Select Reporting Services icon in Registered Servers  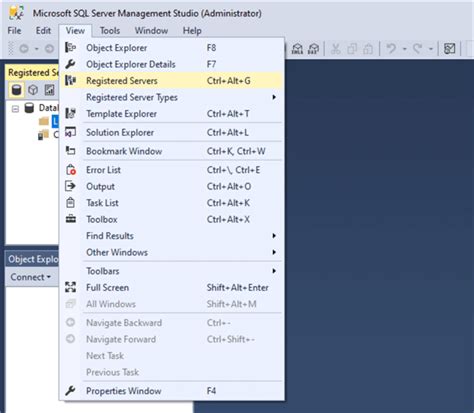point(49,90)
